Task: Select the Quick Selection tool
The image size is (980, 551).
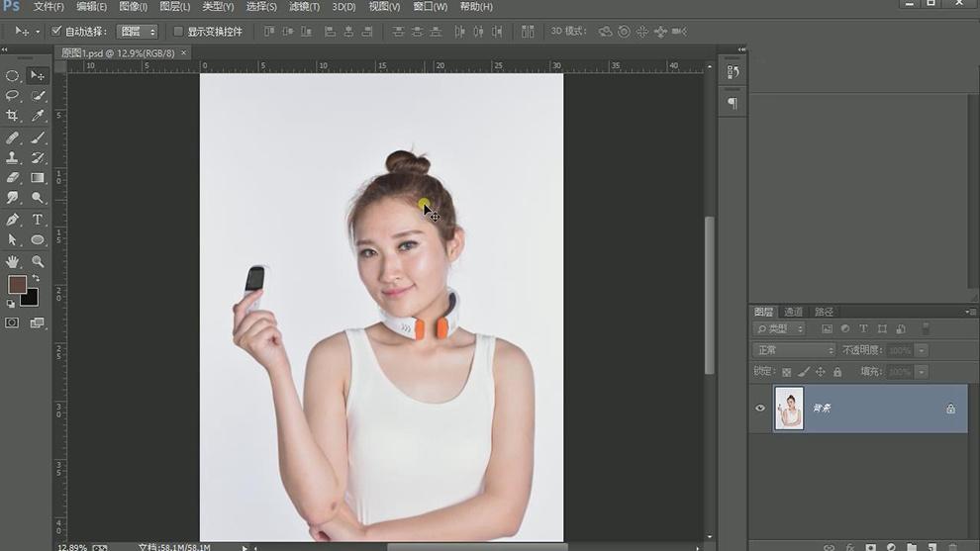Action: point(38,96)
